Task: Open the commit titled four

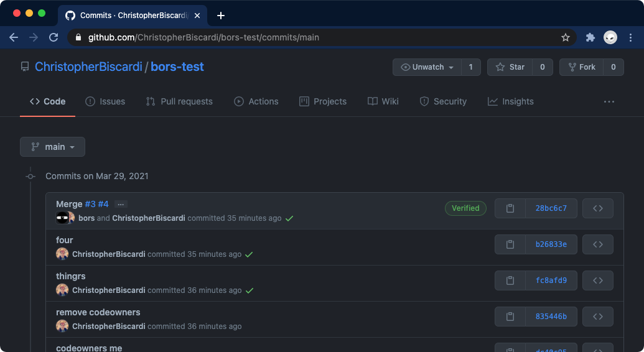Action: click(65, 240)
